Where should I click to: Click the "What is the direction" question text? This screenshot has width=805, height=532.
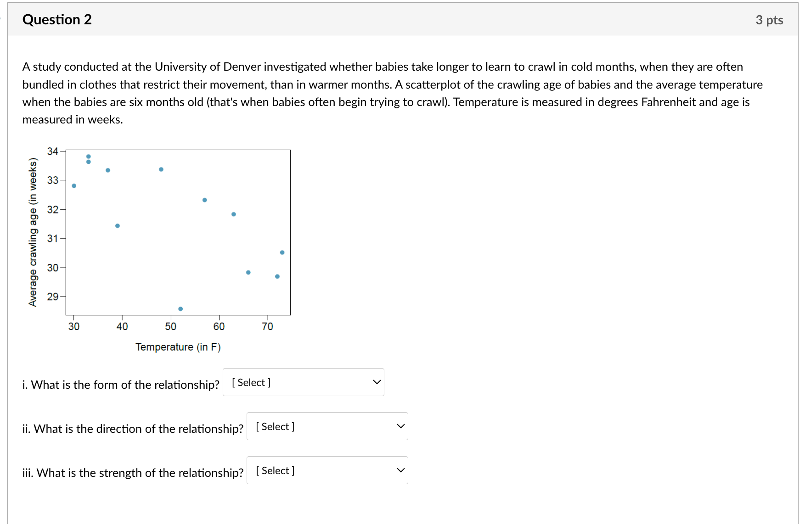[x=133, y=429]
